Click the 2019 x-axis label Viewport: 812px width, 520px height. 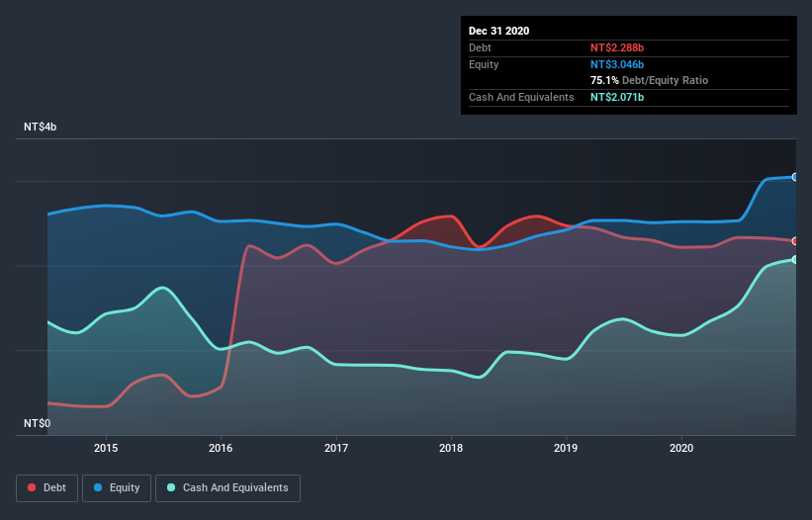click(x=566, y=448)
